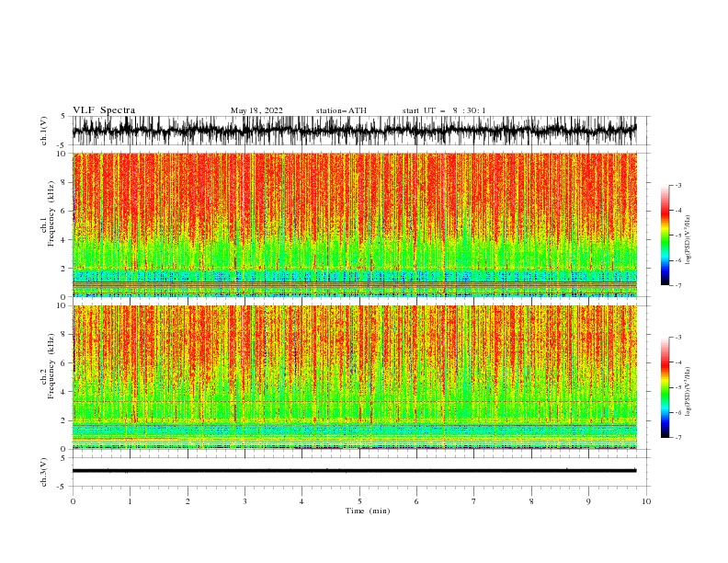
Task: Click the "-7" label on ch.2 color bar
Action: [677, 437]
